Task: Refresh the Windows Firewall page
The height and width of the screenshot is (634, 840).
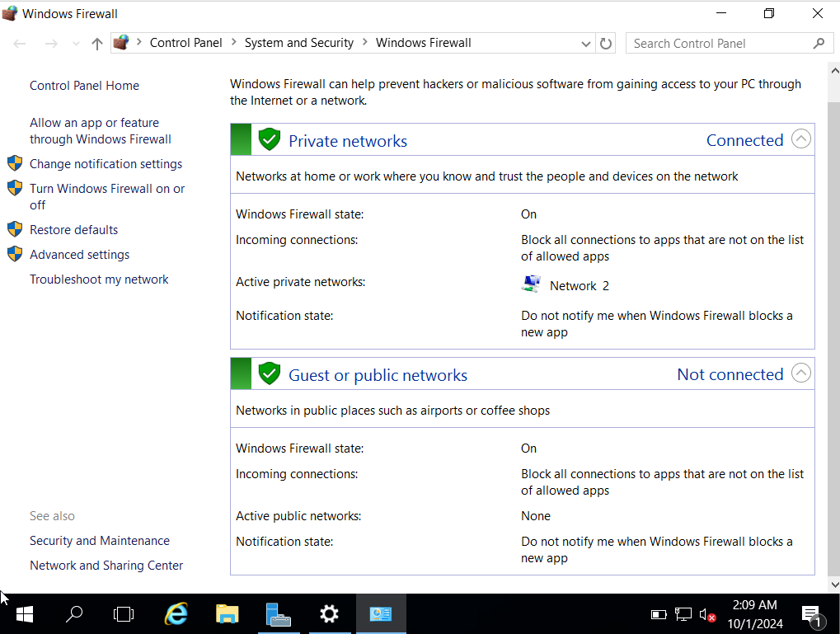Action: click(606, 44)
